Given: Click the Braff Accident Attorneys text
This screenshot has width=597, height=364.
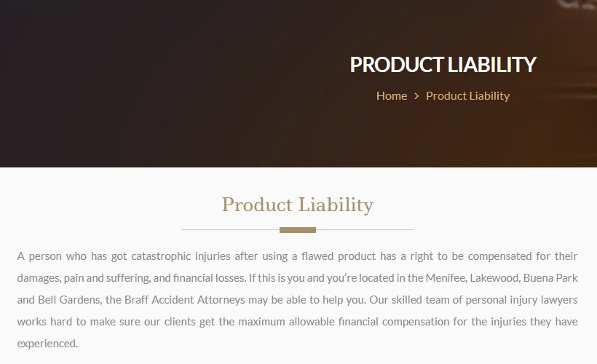Looking at the screenshot, I should 184,300.
